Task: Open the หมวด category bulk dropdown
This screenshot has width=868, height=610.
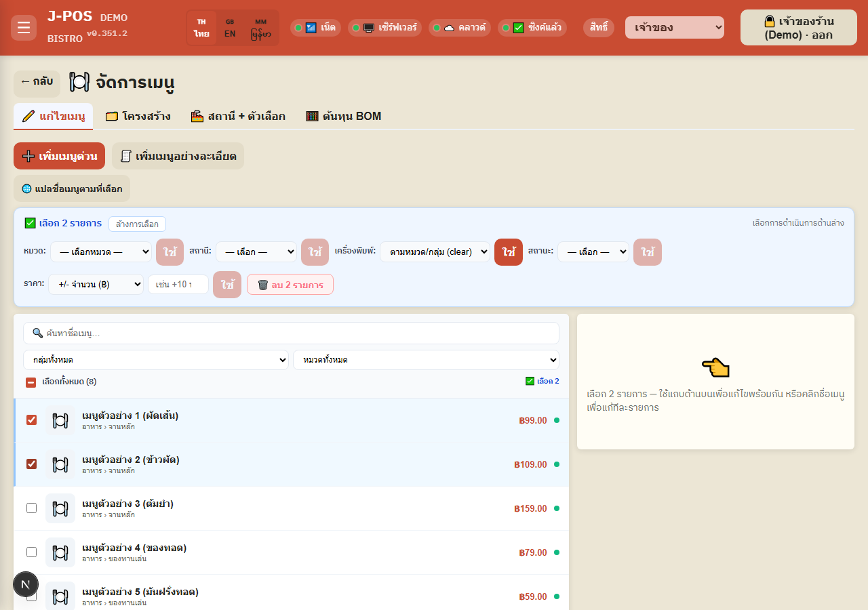Action: tap(101, 251)
